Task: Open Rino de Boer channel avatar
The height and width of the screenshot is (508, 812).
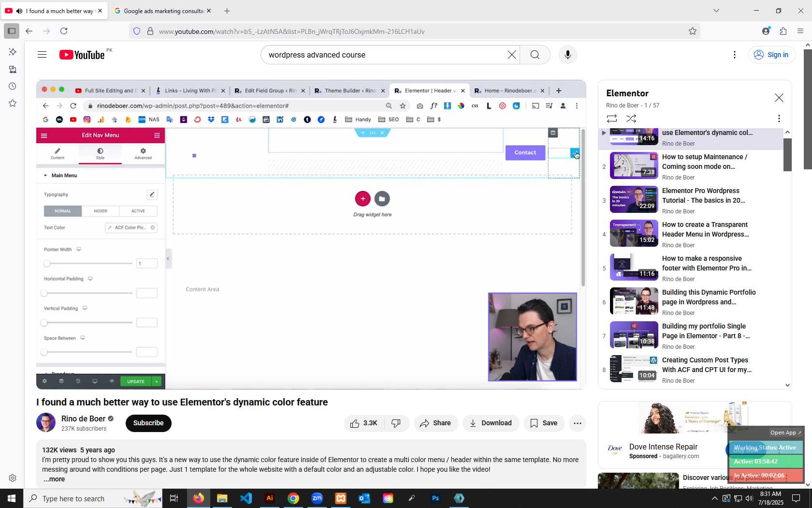Action: [x=46, y=422]
